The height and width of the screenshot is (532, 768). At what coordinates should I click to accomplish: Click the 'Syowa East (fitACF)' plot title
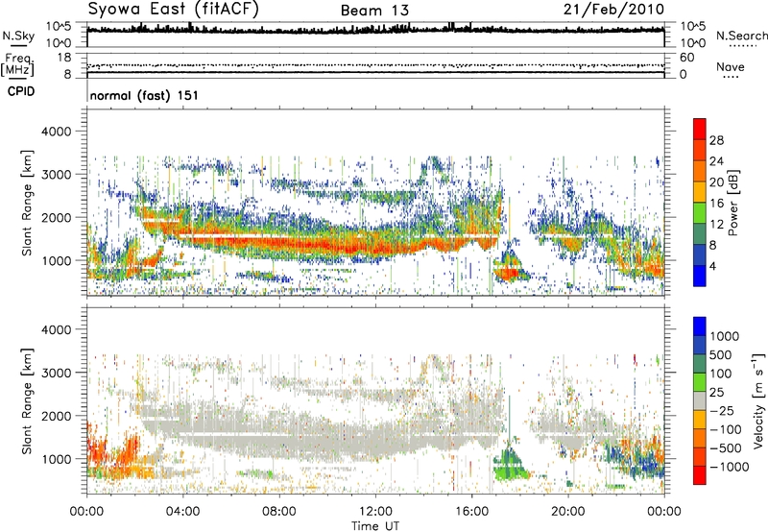point(174,9)
